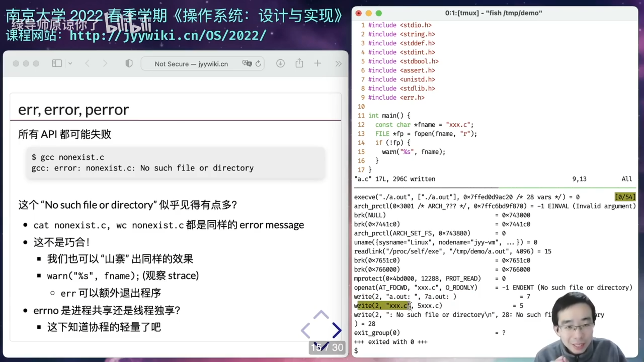Toggle the Safari sidebar
This screenshot has height=362, width=644.
tap(57, 63)
